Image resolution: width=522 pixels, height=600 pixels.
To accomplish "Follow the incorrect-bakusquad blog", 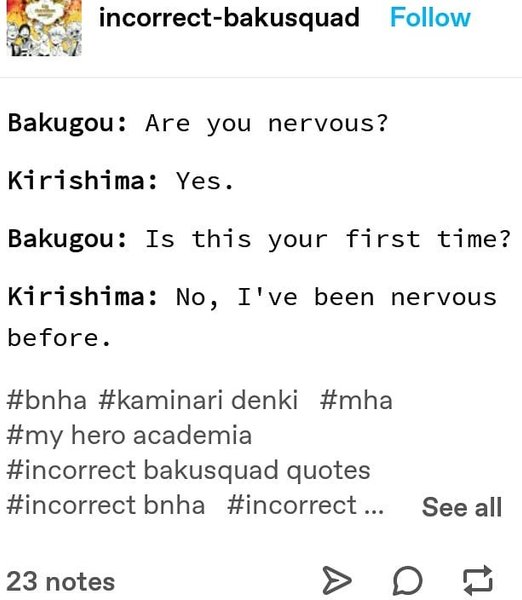I will 430,18.
